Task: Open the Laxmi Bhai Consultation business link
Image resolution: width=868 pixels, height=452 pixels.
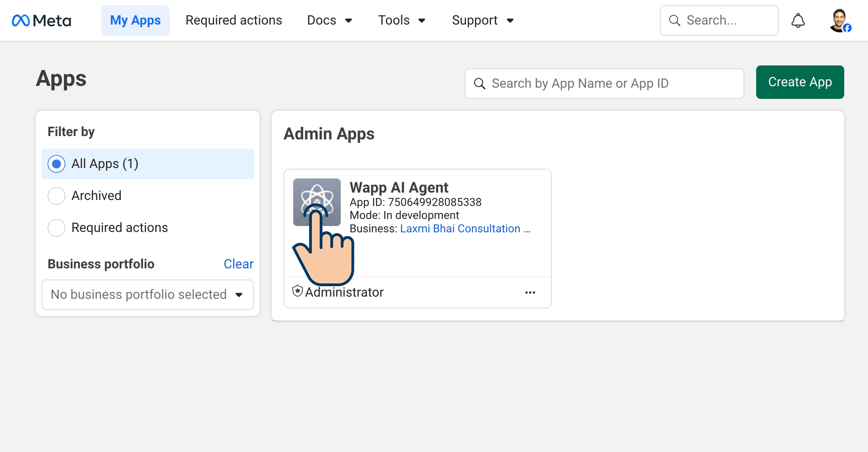Action: click(460, 229)
